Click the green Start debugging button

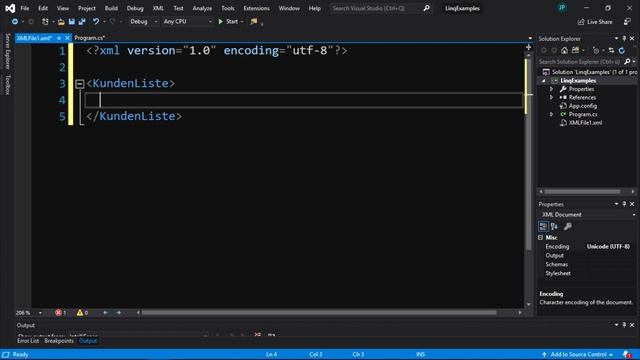tap(228, 22)
